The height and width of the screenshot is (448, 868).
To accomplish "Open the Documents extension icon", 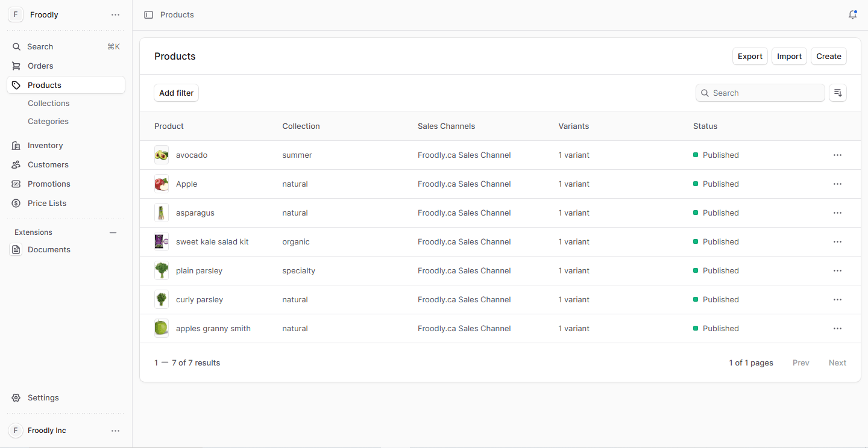I will (16, 249).
